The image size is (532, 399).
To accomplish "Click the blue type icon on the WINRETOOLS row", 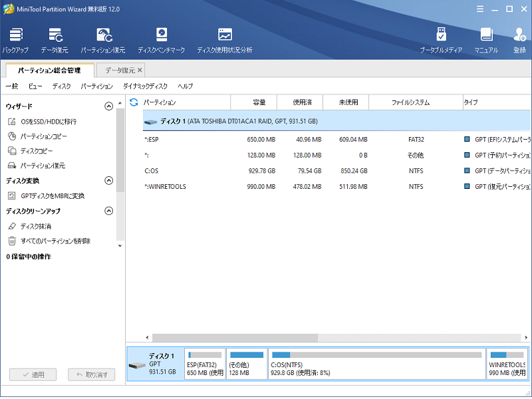I will pos(467,186).
